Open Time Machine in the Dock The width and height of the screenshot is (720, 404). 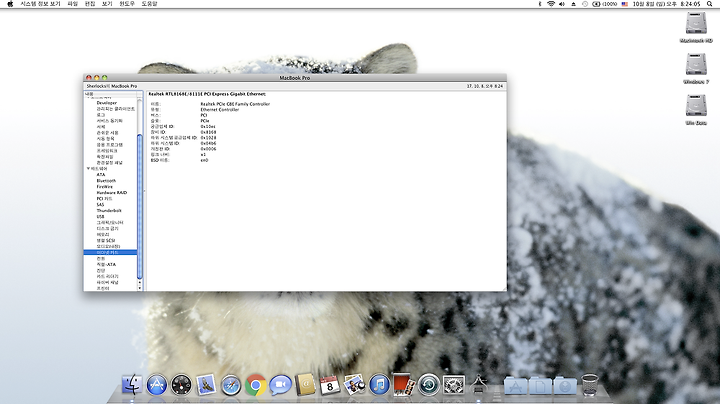429,385
